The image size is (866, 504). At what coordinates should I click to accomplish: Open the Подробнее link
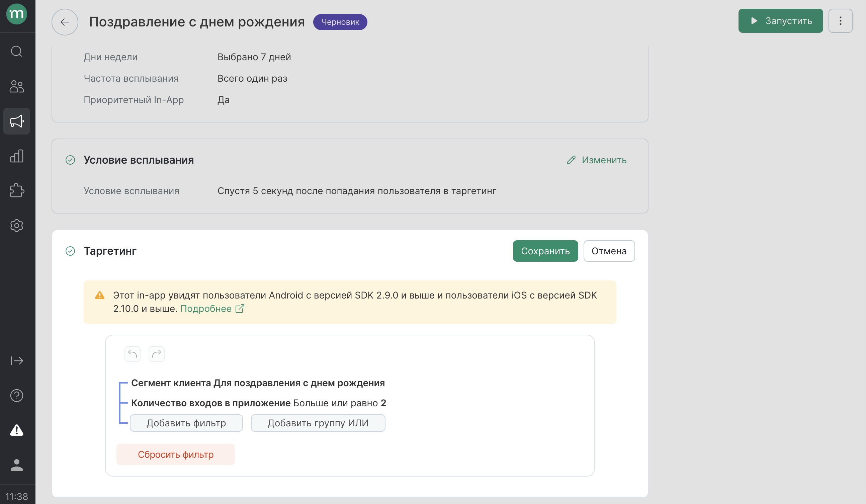click(206, 309)
